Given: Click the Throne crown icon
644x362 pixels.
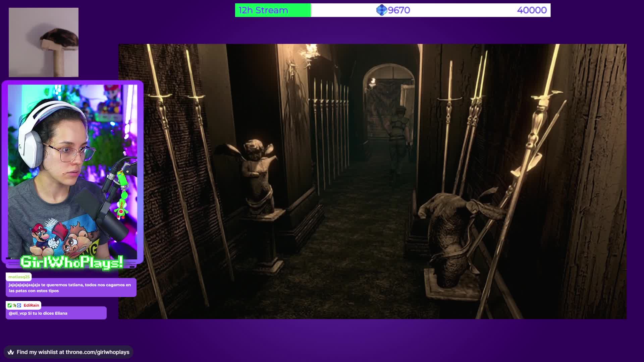Looking at the screenshot, I should (11, 352).
